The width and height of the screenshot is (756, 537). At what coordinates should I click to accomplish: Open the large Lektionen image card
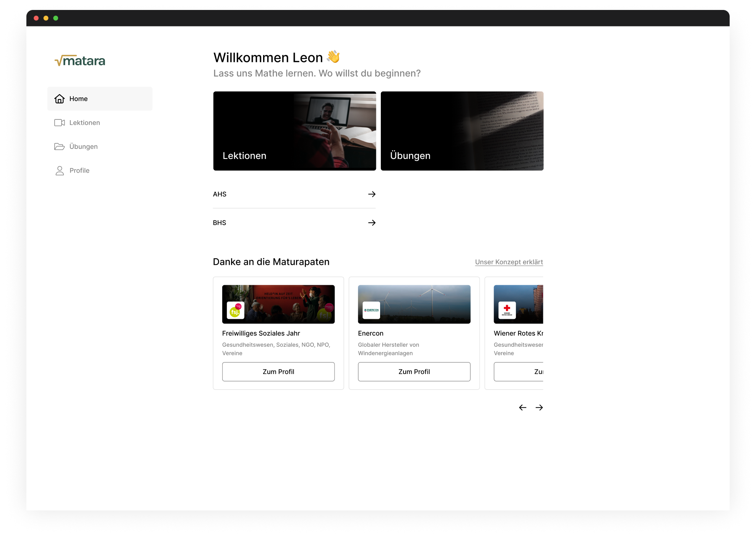click(294, 131)
